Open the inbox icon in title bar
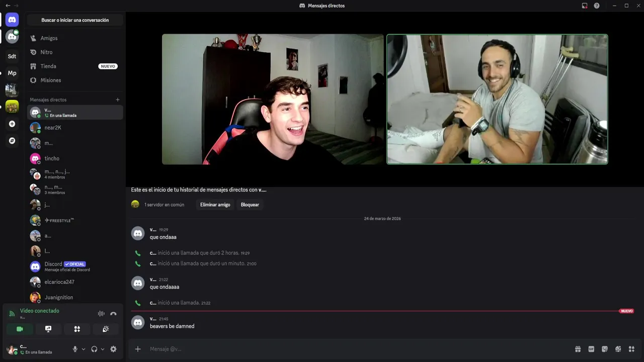 pyautogui.click(x=585, y=6)
